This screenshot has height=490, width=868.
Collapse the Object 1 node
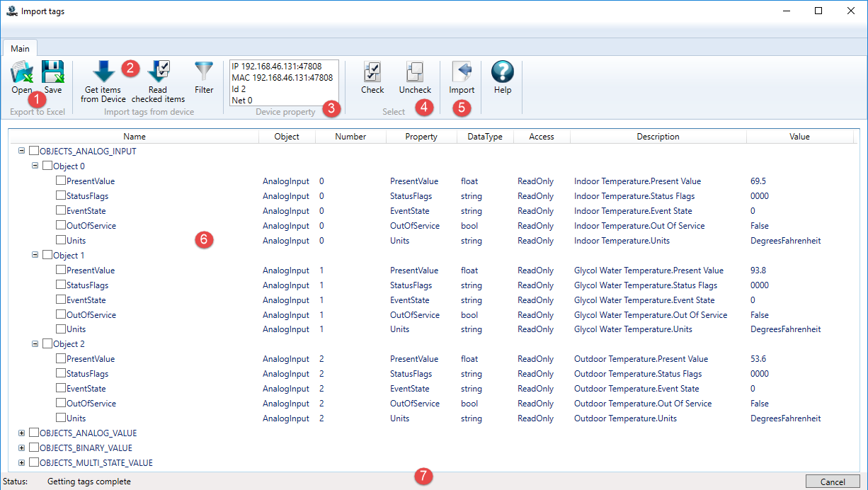point(35,254)
